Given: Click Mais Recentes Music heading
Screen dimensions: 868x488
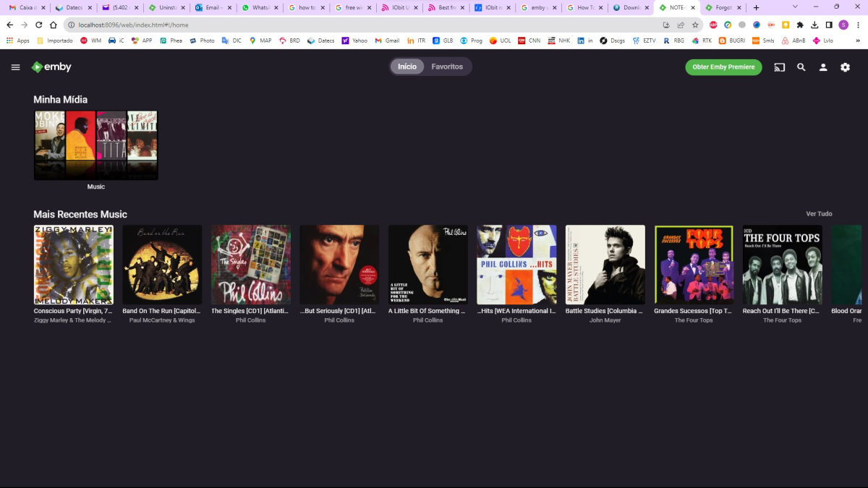Looking at the screenshot, I should pos(80,214).
